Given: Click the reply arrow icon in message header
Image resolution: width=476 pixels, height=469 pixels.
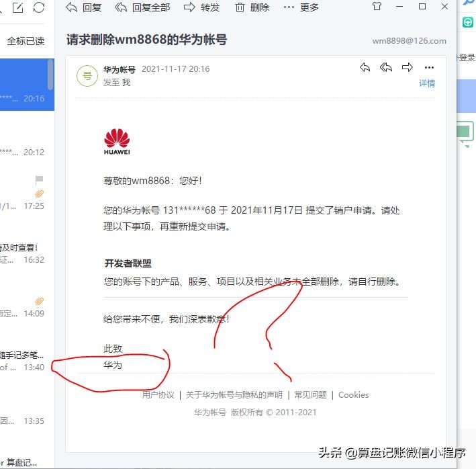Looking at the screenshot, I should pos(365,67).
